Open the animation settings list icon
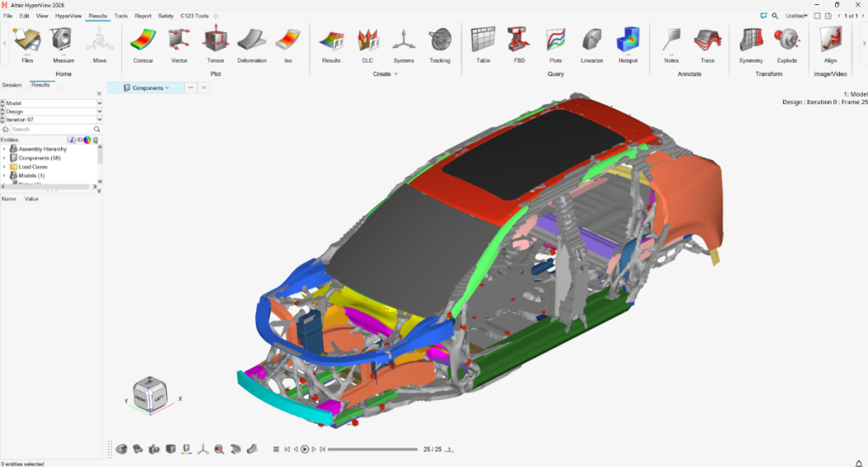This screenshot has width=868, height=467. pyautogui.click(x=275, y=449)
